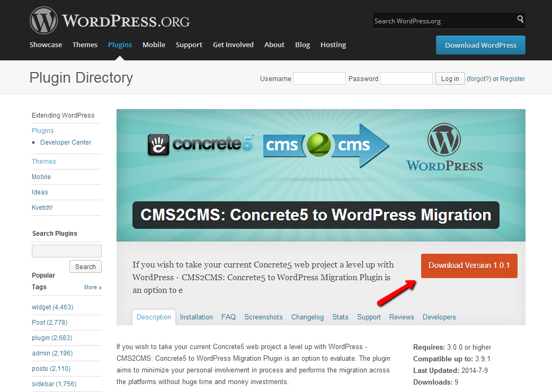Screen dimensions: 552x392
Task: Click the Register link
Action: 512,79
